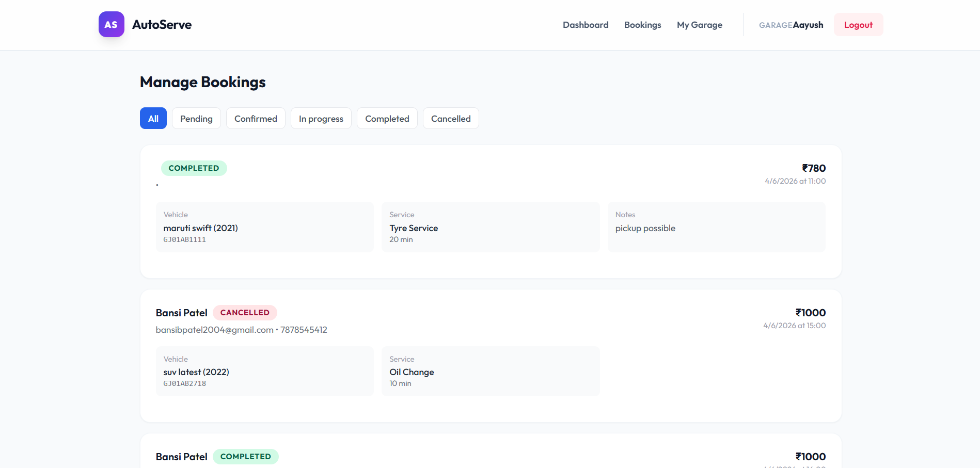The image size is (980, 468).
Task: Go to the Dashboard nav link
Action: point(586,25)
